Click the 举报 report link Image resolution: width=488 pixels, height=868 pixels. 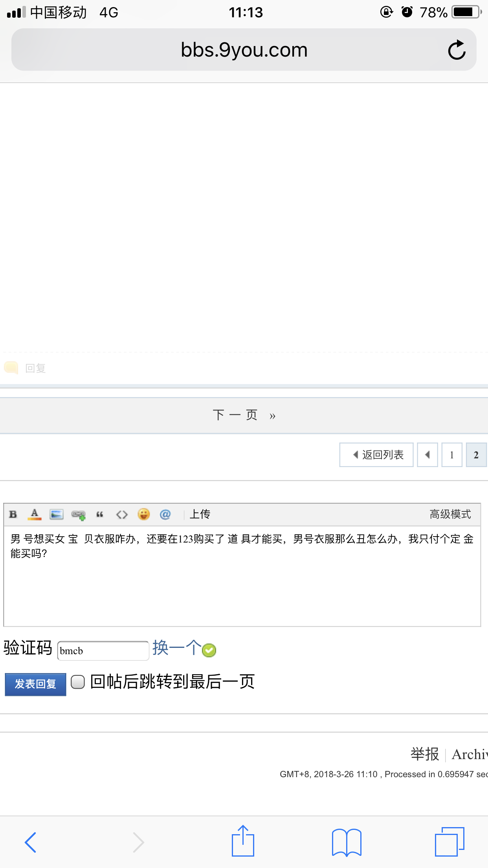[425, 754]
